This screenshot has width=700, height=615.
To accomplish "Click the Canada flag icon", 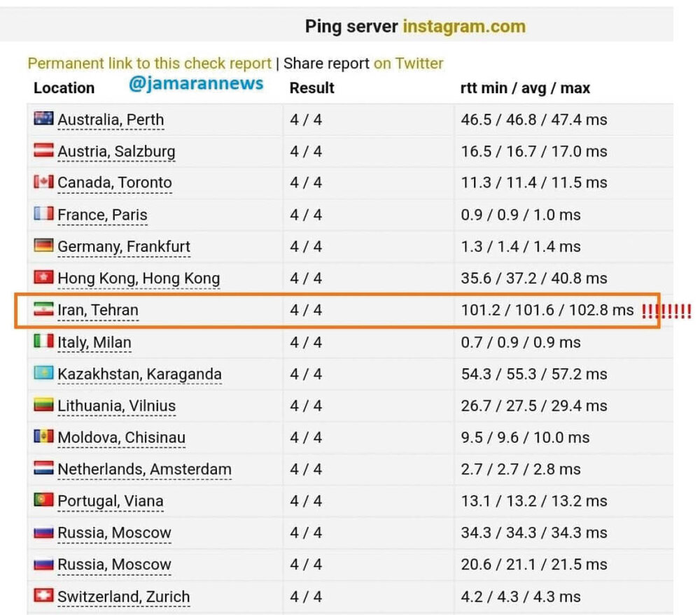I will click(x=43, y=183).
